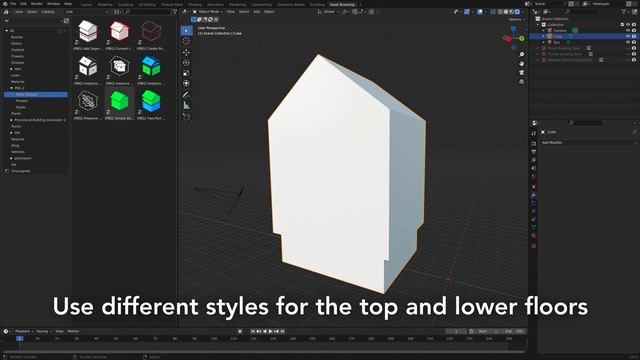Viewport: 640px width, 360px height.
Task: Select the Scale tool
Action: tap(187, 73)
